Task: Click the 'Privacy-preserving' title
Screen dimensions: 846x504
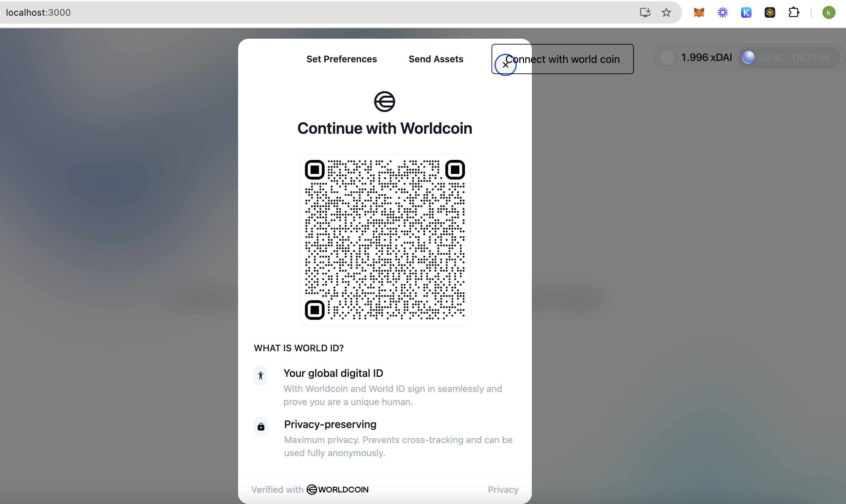Action: tap(330, 424)
